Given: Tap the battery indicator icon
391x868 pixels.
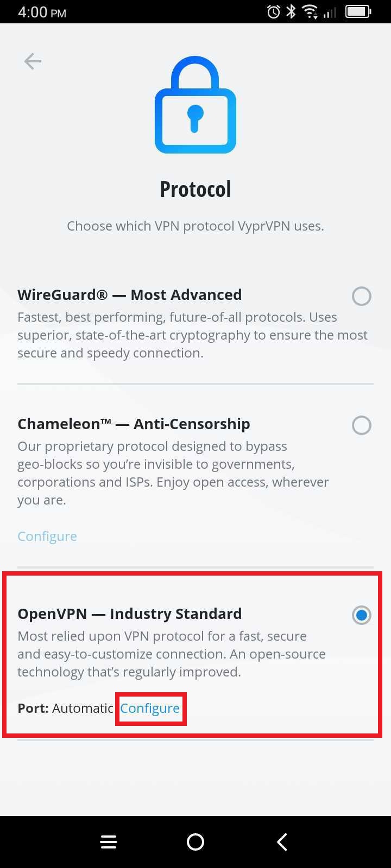Looking at the screenshot, I should pos(358,11).
